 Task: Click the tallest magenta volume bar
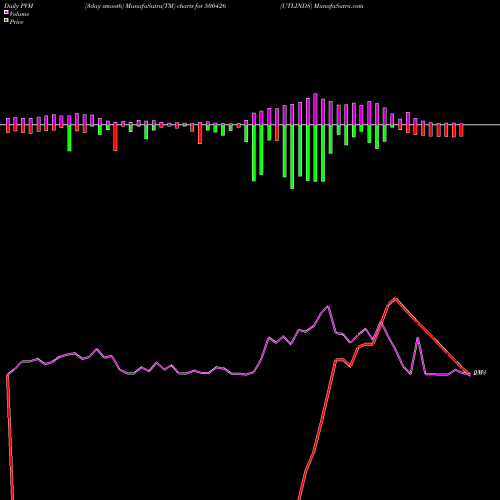(315, 109)
